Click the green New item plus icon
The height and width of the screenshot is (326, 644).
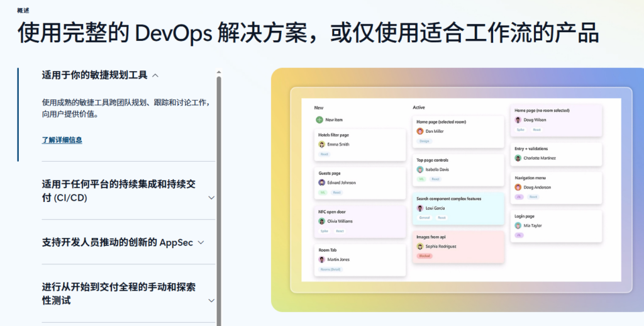[x=319, y=120]
